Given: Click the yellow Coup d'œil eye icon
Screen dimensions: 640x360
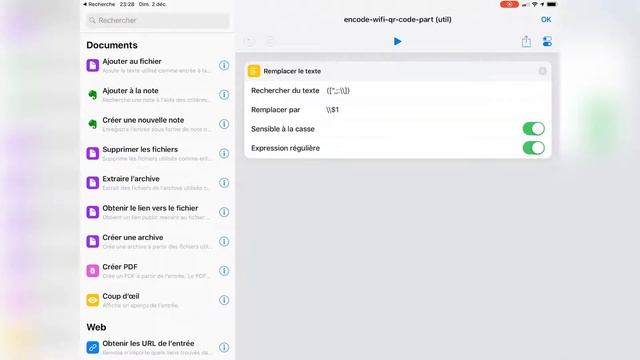Looking at the screenshot, I should click(93, 300).
